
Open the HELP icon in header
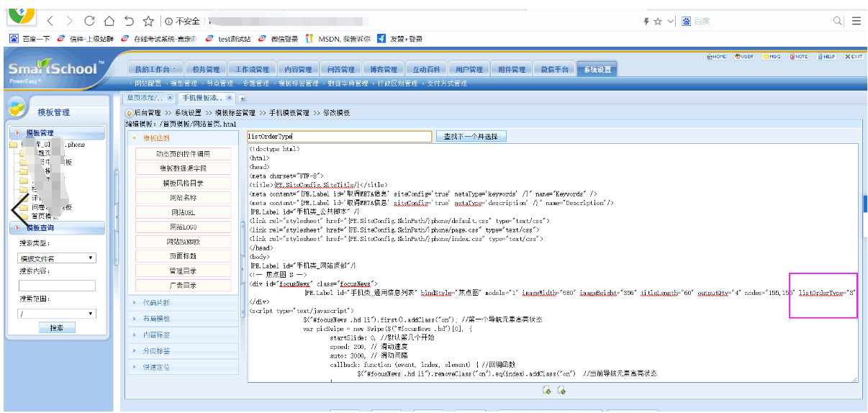(x=826, y=56)
